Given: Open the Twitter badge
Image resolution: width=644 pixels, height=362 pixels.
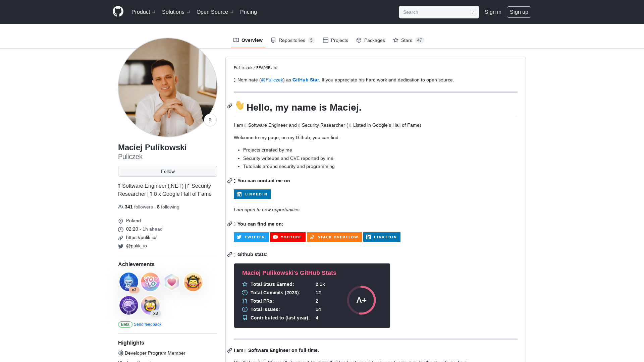Looking at the screenshot, I should tap(251, 237).
